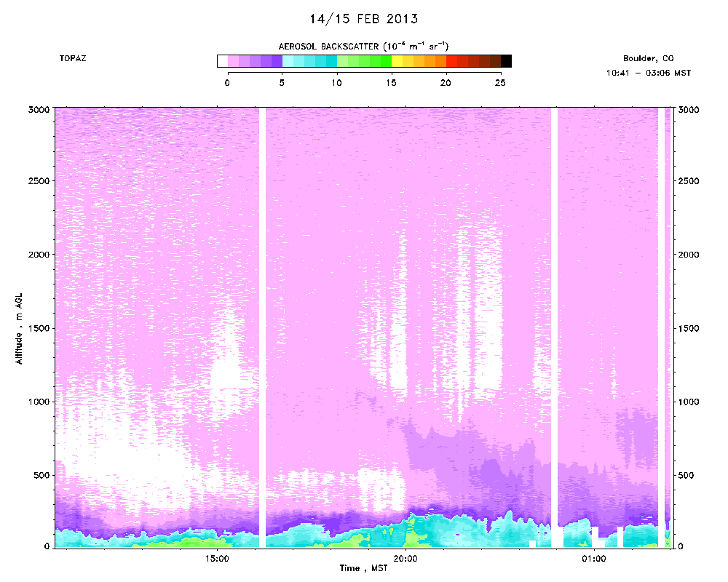Screen dimensions: 728x582
Task: Click the right axis "1500" altitude label
Action: click(689, 328)
